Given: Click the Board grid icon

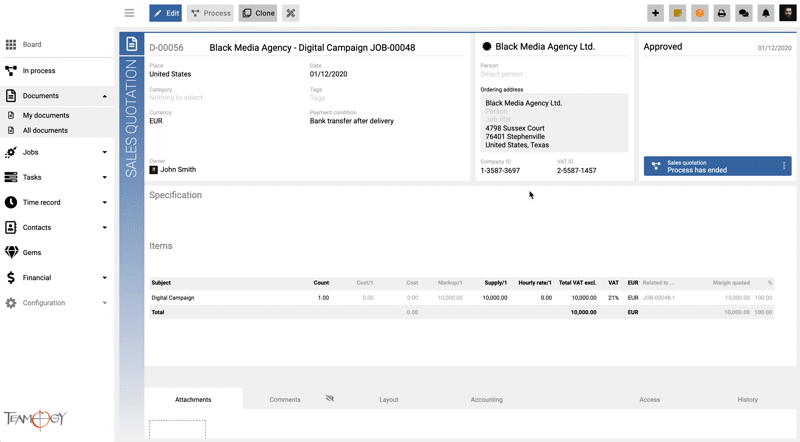Looking at the screenshot, I should [x=11, y=44].
